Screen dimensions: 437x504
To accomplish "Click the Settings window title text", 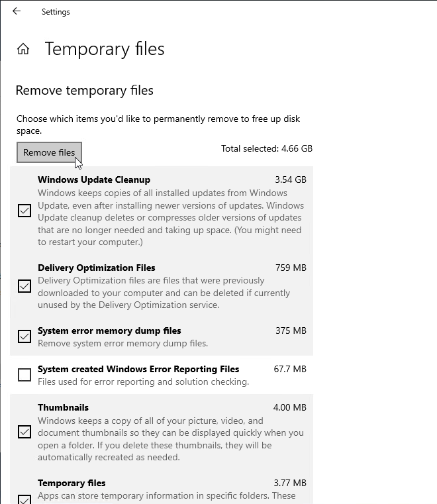I will tap(56, 12).
